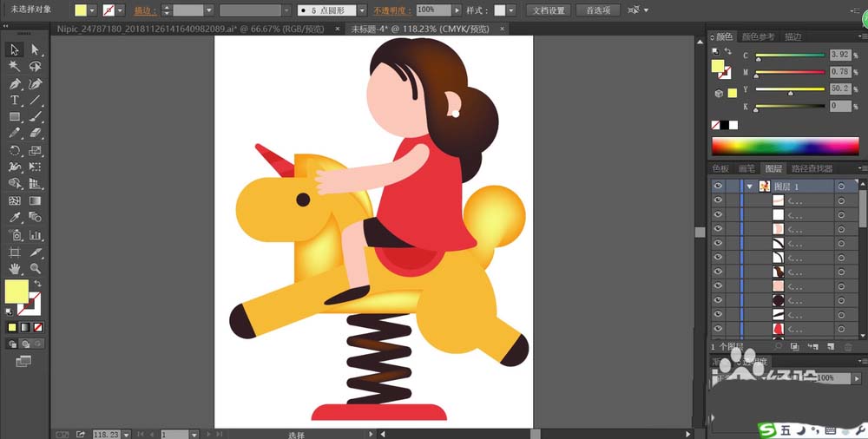Select the Pencil tool
Viewport: 868px width, 439px height.
click(15, 134)
